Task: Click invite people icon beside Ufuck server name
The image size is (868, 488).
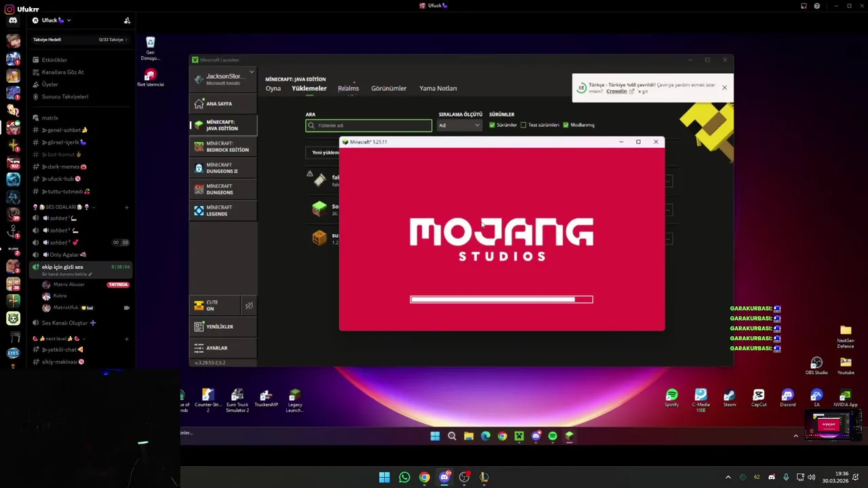Action: click(127, 20)
